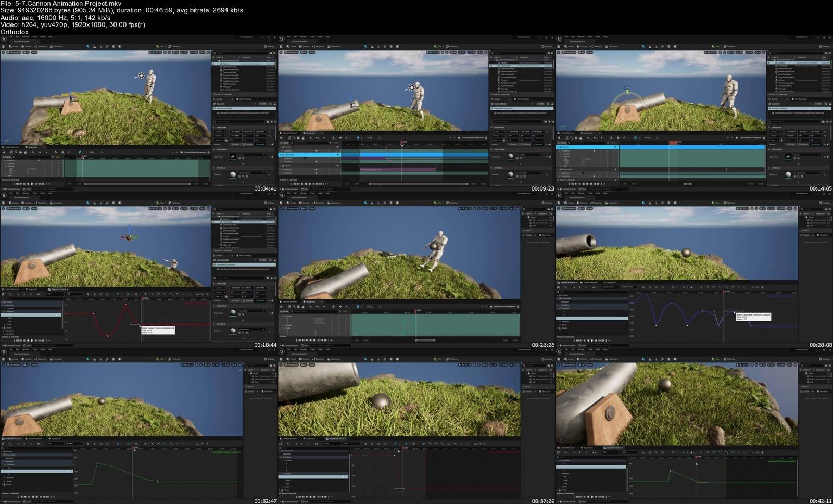Select the CannonBall row in the 00:28:08 frame curve tree
Viewport: 833px width, 504px height.
pos(591,298)
